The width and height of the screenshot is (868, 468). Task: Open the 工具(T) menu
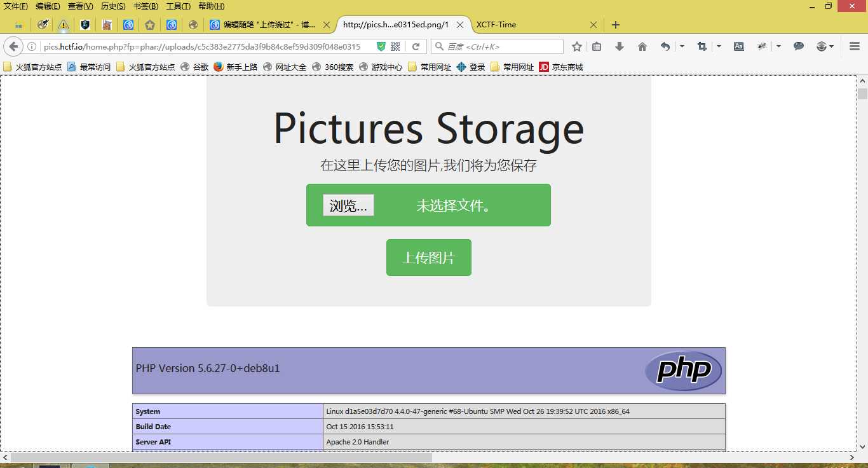tap(178, 6)
